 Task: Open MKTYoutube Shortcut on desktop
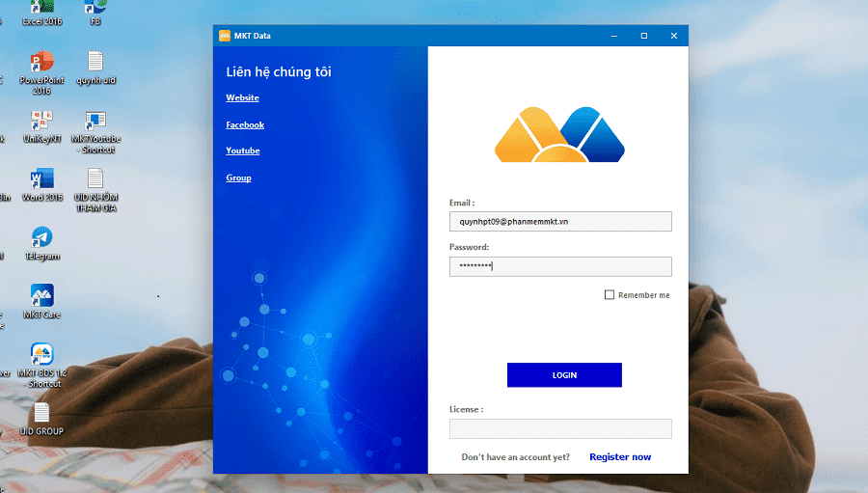tap(95, 132)
